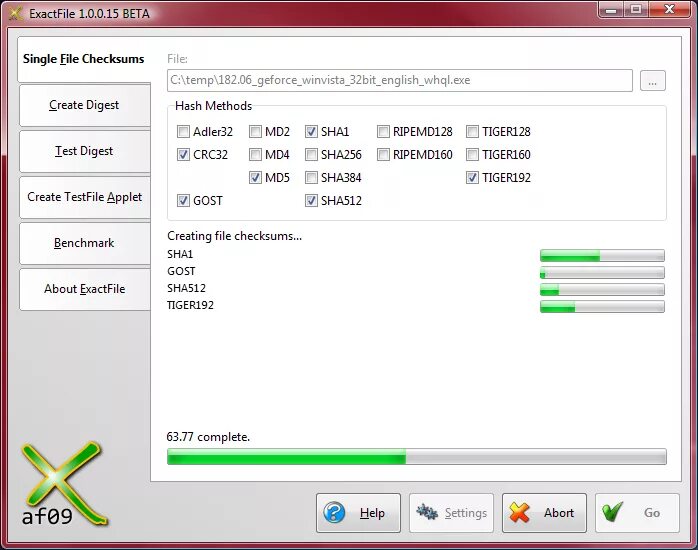Click the overall completion progress bar
698x550 pixels.
click(417, 457)
